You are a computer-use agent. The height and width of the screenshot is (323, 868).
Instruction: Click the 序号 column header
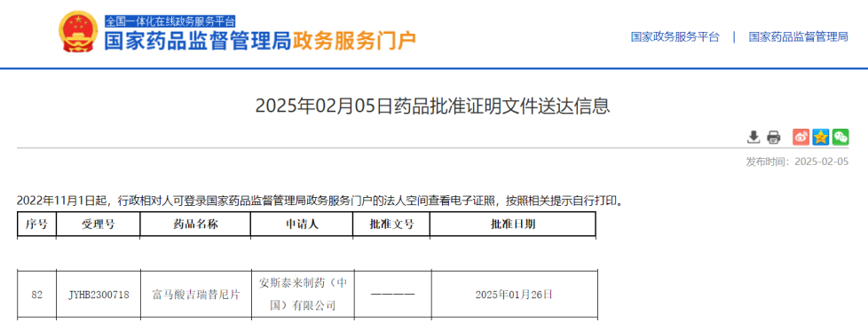tap(36, 225)
